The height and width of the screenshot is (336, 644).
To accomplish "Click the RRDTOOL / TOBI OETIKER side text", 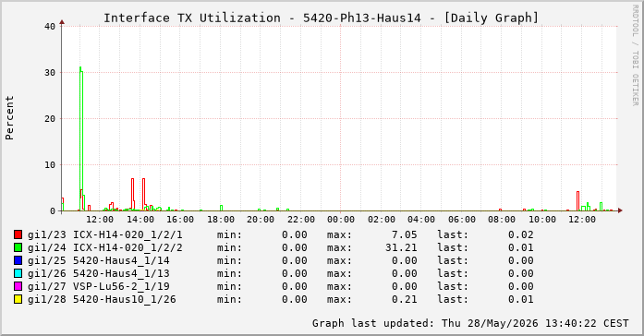I will pos(635,55).
